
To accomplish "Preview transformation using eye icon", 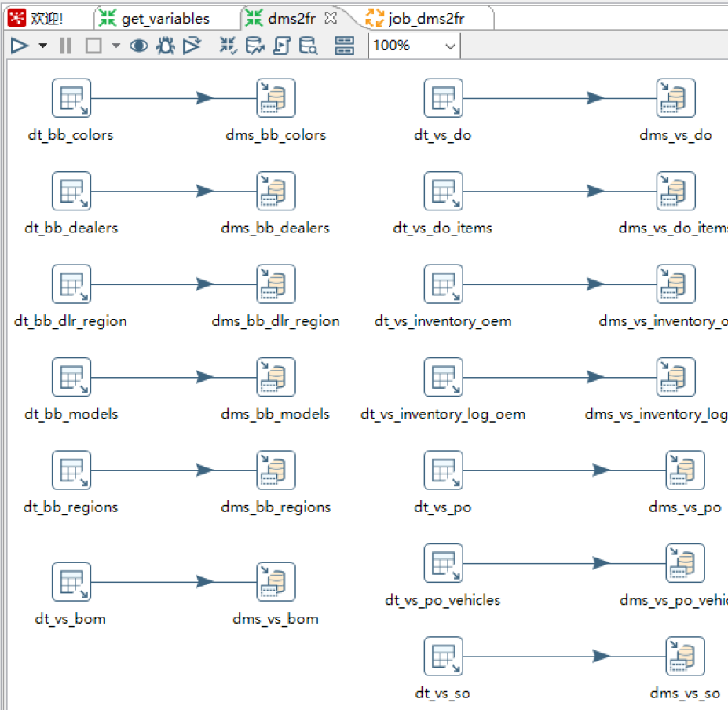I will point(139,46).
